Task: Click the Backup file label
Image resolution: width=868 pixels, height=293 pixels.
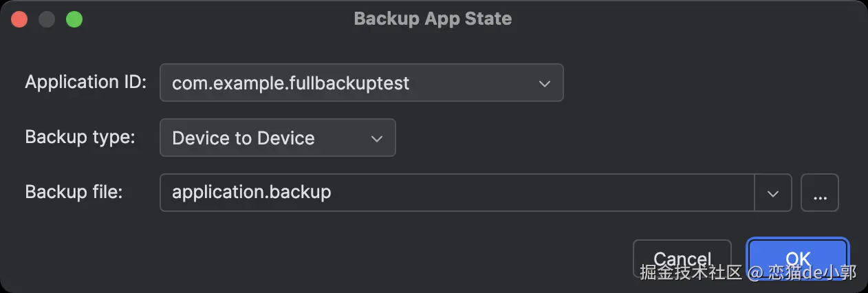Action: [x=74, y=192]
